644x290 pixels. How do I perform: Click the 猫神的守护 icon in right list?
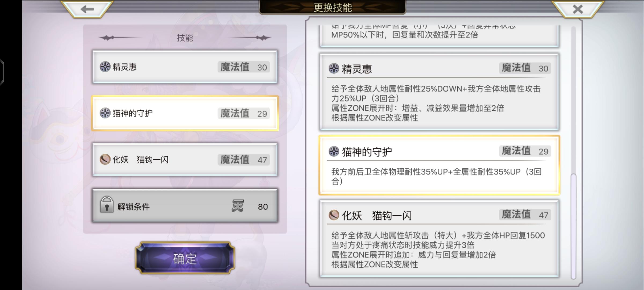(334, 151)
